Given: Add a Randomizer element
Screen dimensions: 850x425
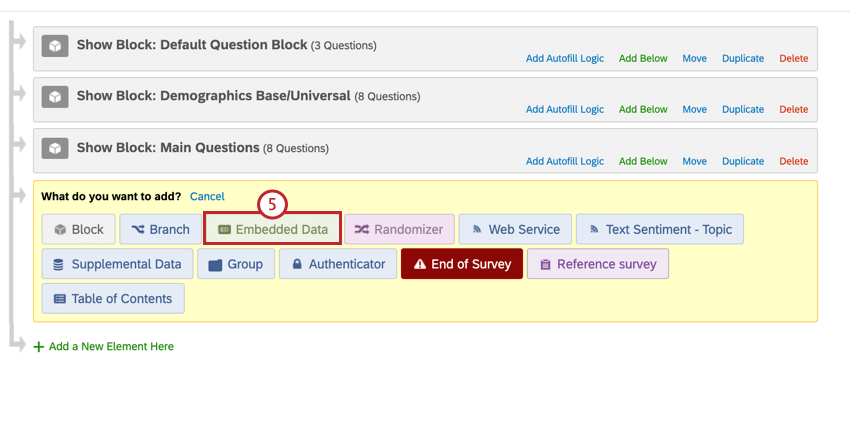Looking at the screenshot, I should point(399,229).
